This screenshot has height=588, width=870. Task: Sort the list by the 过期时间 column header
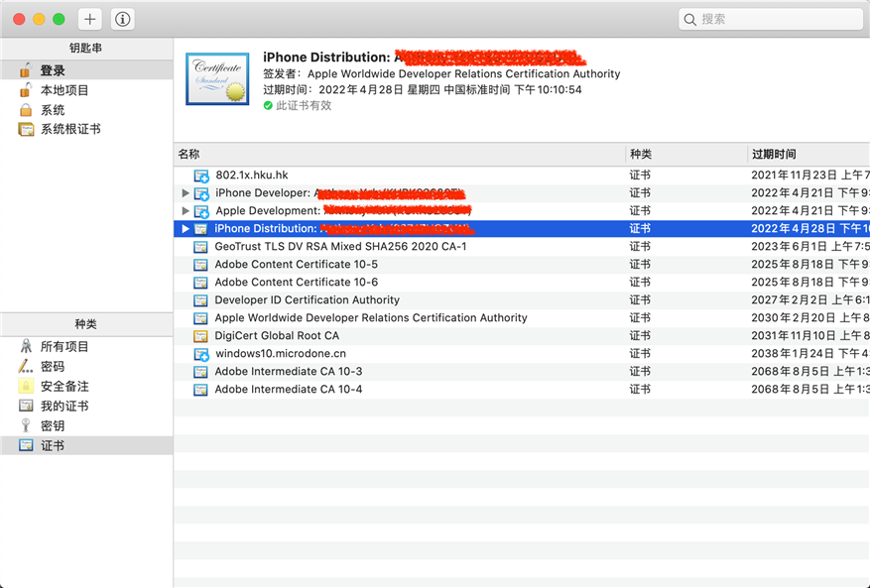808,155
